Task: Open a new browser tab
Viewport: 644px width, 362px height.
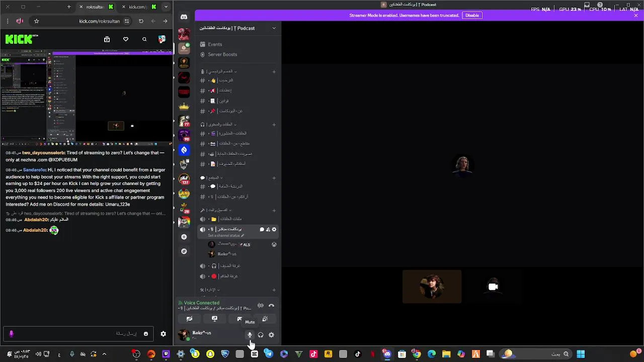Action: [x=69, y=7]
